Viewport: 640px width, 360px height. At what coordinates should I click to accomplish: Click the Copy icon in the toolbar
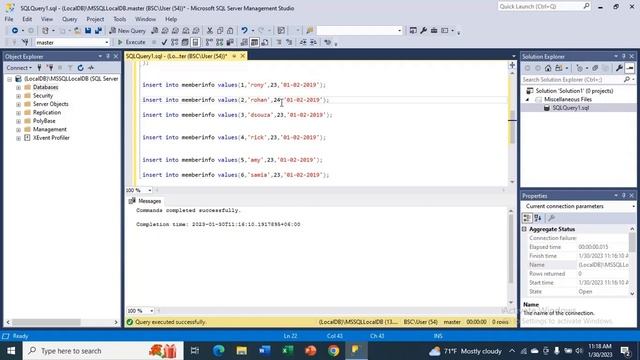click(x=220, y=31)
